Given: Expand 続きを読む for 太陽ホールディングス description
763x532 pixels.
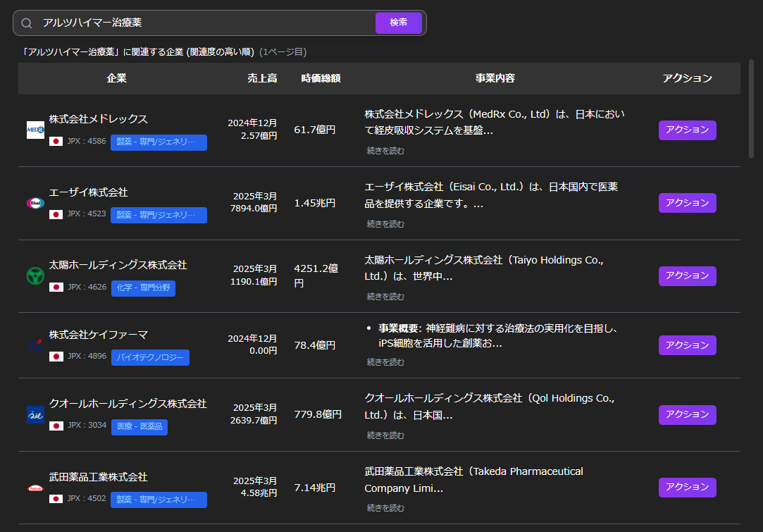Looking at the screenshot, I should click(385, 297).
